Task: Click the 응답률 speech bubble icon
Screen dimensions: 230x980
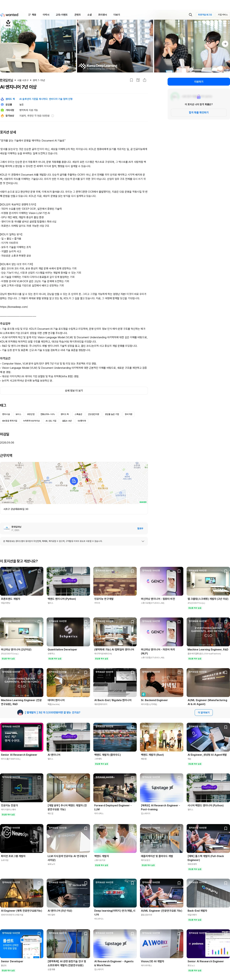Action: coord(2,104)
